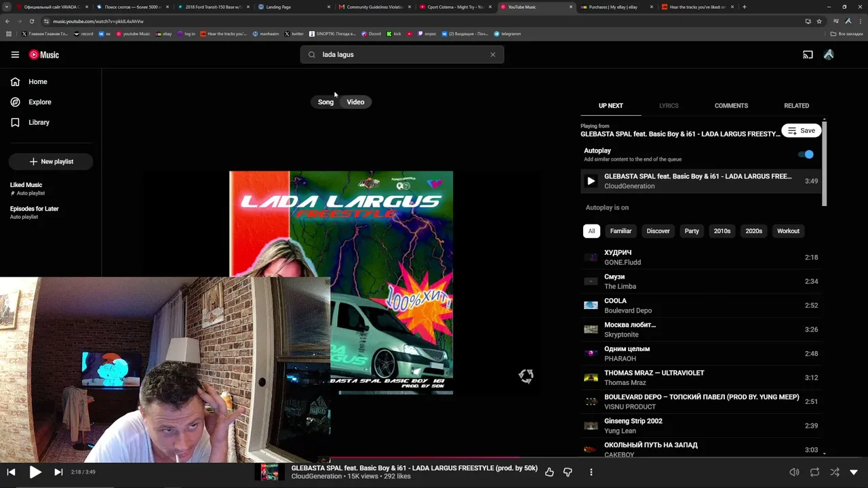Click the ХУДРИЧ track thumbnail
This screenshot has width=868, height=488.
click(x=591, y=258)
